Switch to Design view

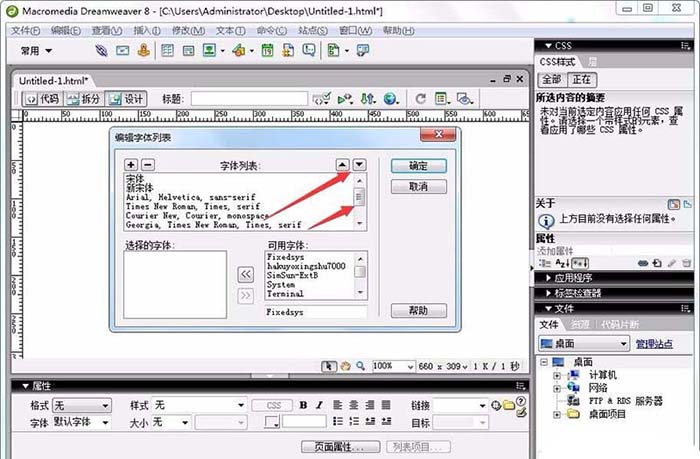point(126,99)
